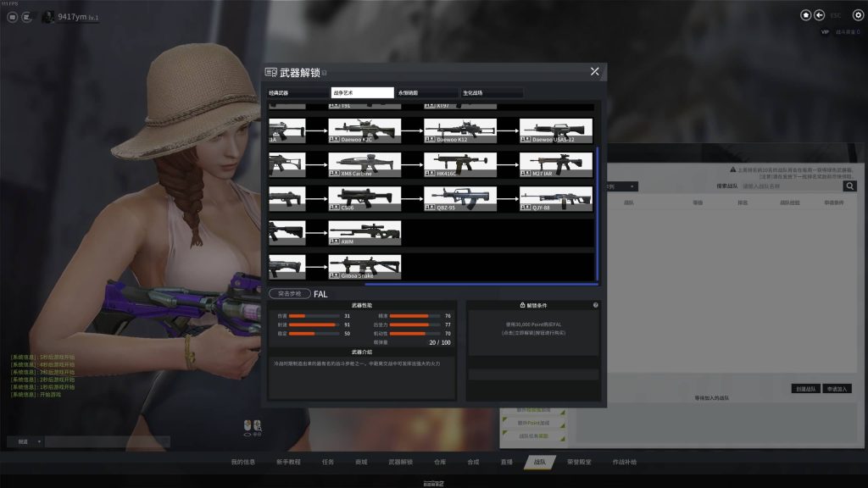Select the Daewoo K12 machine gun icon
Image resolution: width=868 pixels, height=488 pixels.
(x=460, y=130)
